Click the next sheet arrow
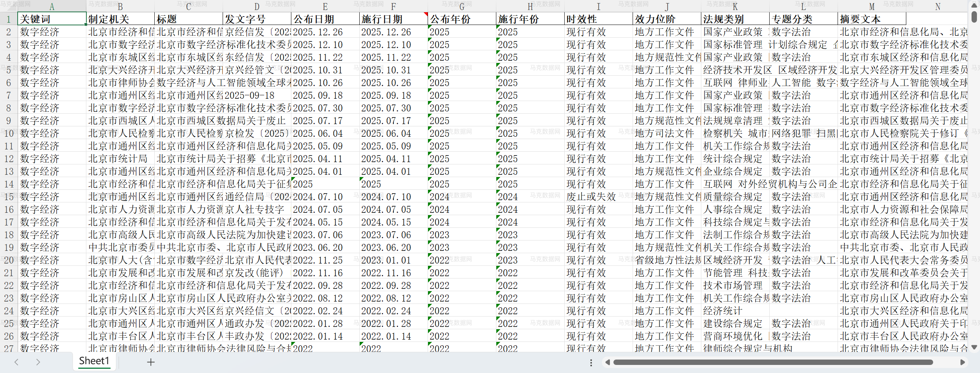Screen dimensions: 980x373 click(38, 362)
